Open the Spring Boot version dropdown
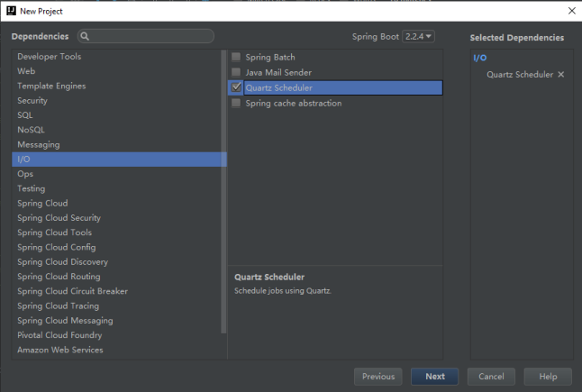The height and width of the screenshot is (392, 582). pos(419,36)
